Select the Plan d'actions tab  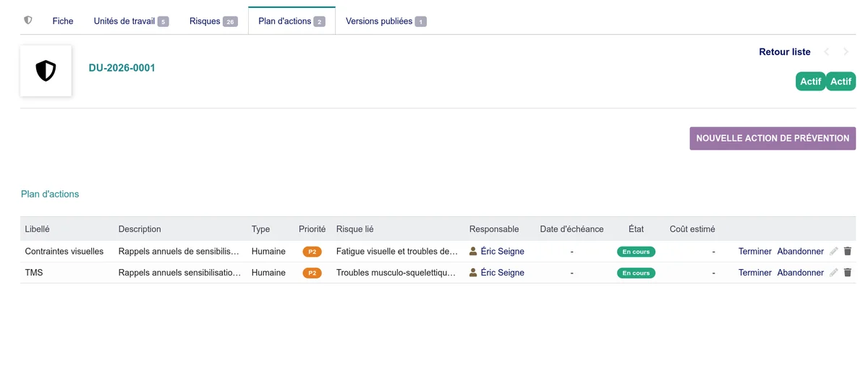pos(292,21)
